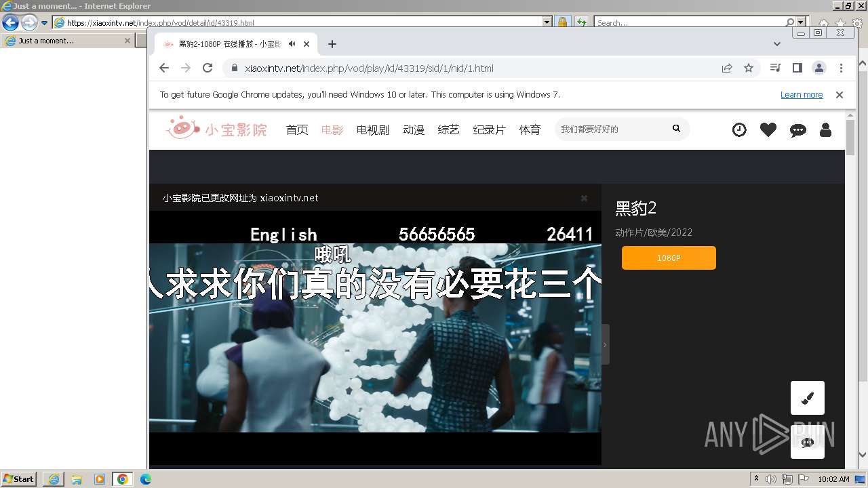Open the 动漫 nav item
This screenshot has width=868, height=488.
(414, 129)
